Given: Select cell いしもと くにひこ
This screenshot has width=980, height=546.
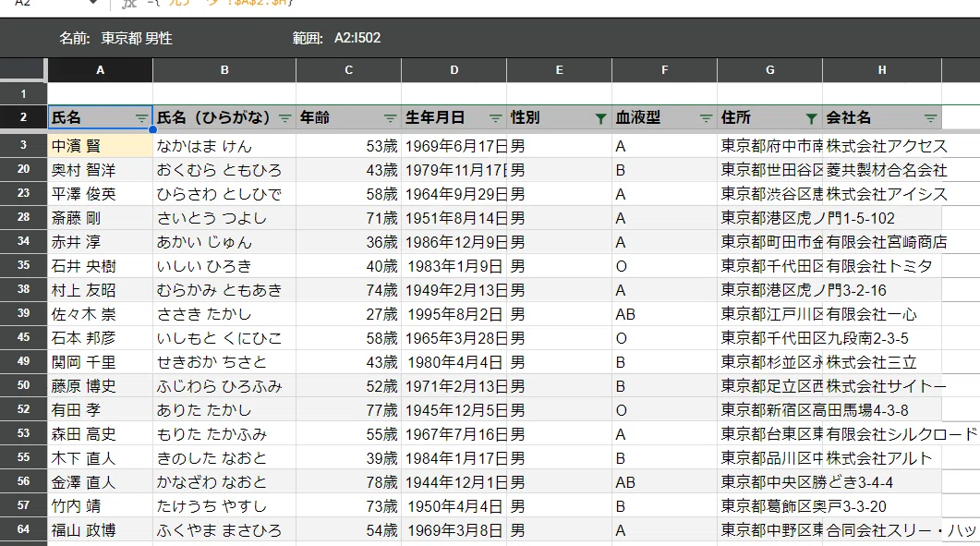Looking at the screenshot, I should (224, 338).
